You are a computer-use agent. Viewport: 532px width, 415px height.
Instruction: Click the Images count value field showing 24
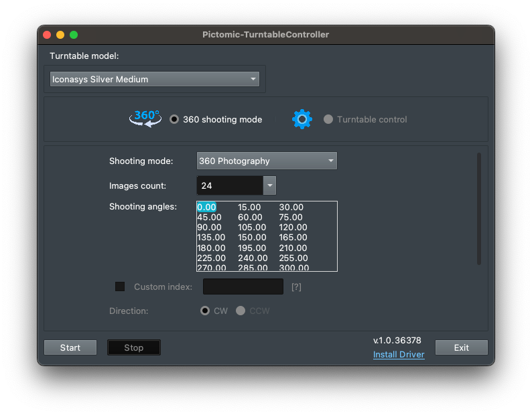coord(229,185)
